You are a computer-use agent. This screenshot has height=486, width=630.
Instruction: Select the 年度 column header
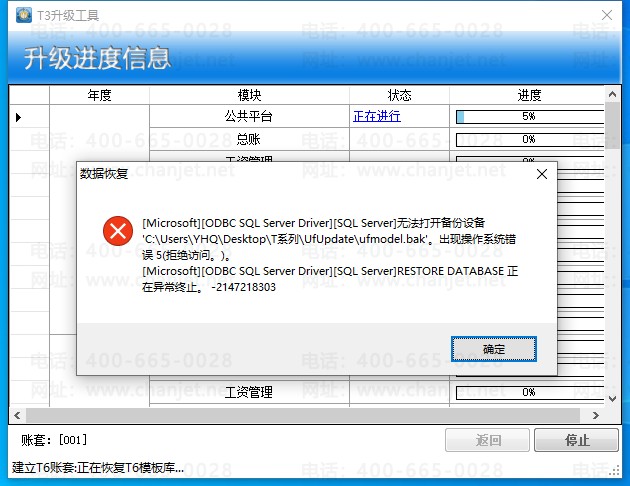click(99, 95)
